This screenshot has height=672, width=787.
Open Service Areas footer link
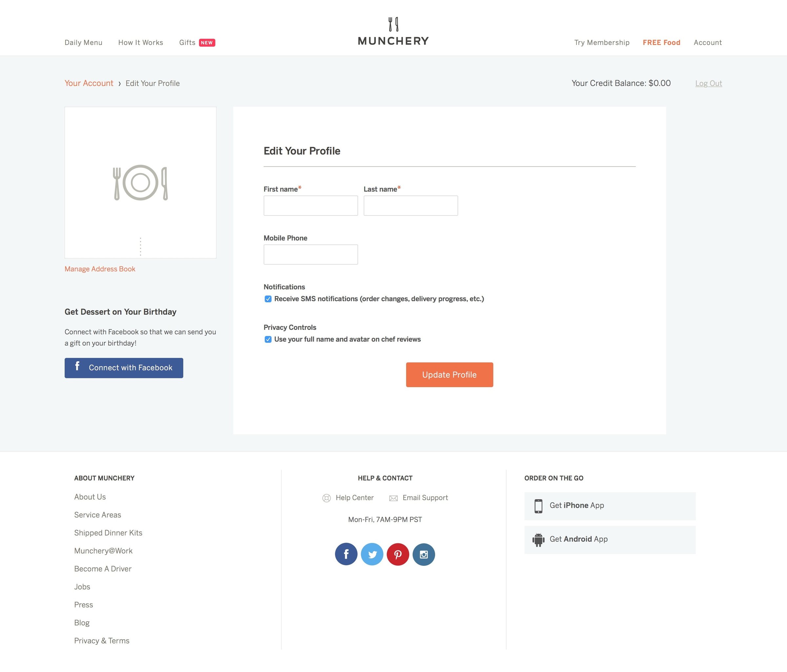98,515
